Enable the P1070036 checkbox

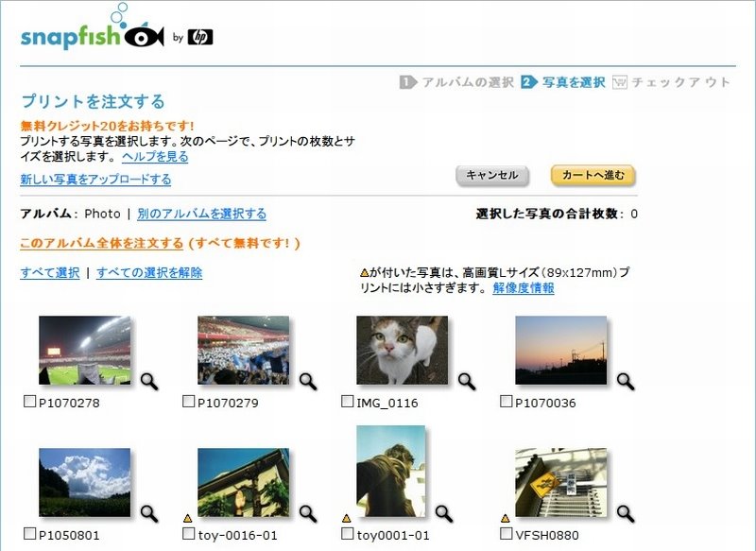tap(506, 401)
